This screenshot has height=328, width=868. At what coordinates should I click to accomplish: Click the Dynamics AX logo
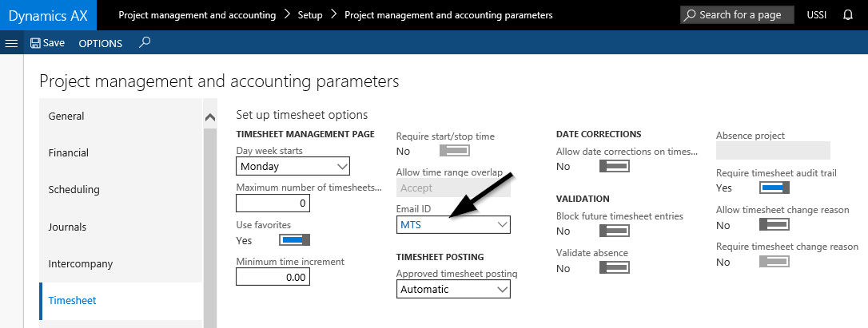point(48,15)
